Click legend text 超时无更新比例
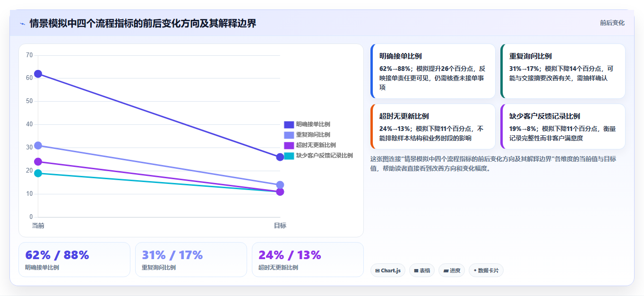 (x=316, y=145)
